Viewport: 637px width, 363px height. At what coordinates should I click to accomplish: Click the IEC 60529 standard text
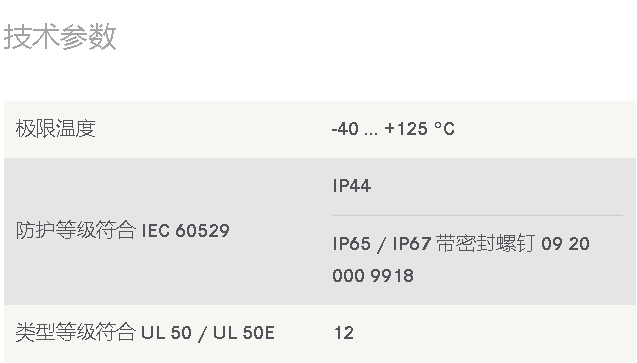click(x=185, y=231)
